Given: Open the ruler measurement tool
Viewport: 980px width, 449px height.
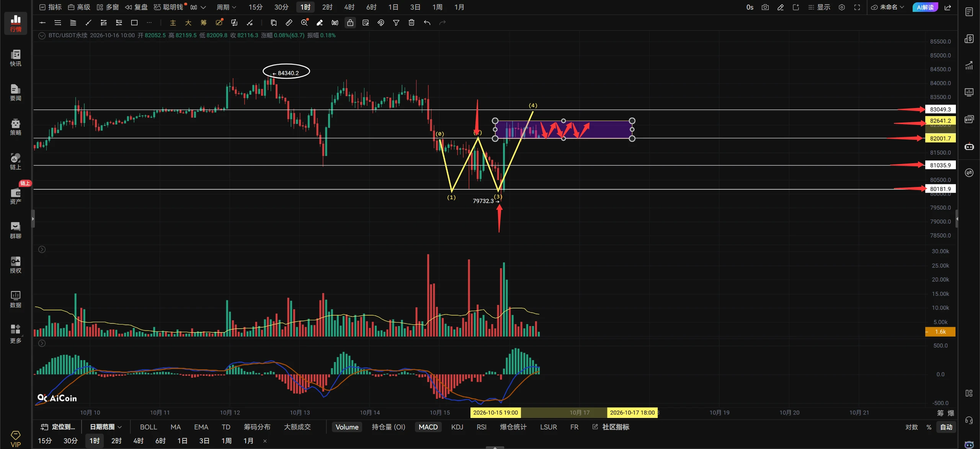Looking at the screenshot, I should click(289, 23).
